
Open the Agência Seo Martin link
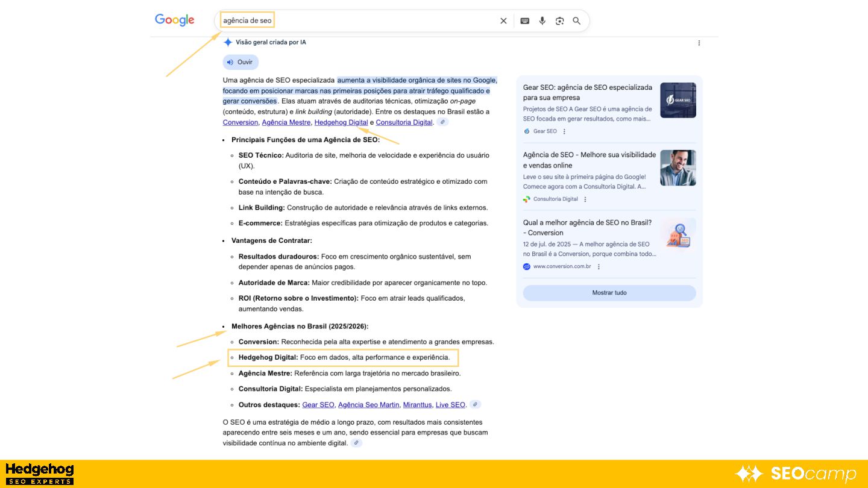click(x=368, y=405)
